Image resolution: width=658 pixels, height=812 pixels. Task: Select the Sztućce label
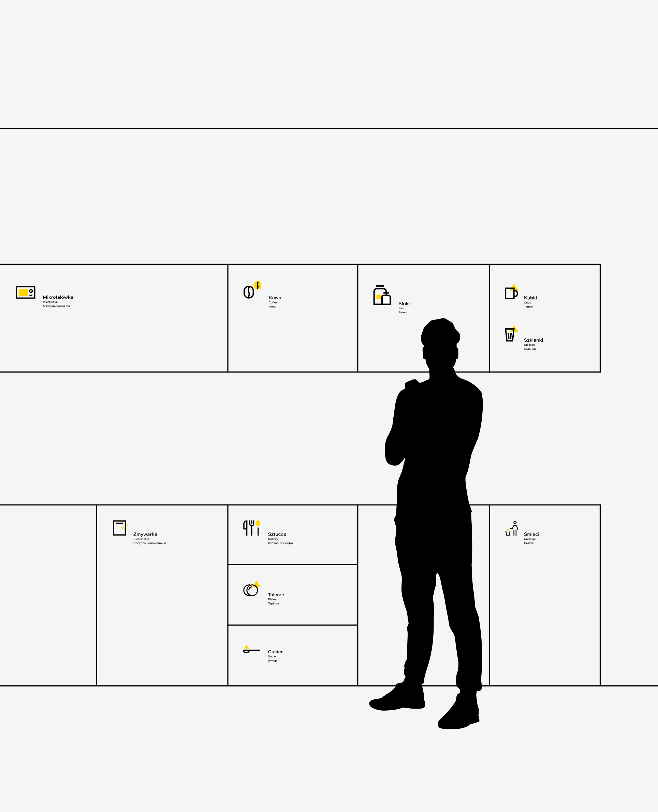(x=277, y=534)
